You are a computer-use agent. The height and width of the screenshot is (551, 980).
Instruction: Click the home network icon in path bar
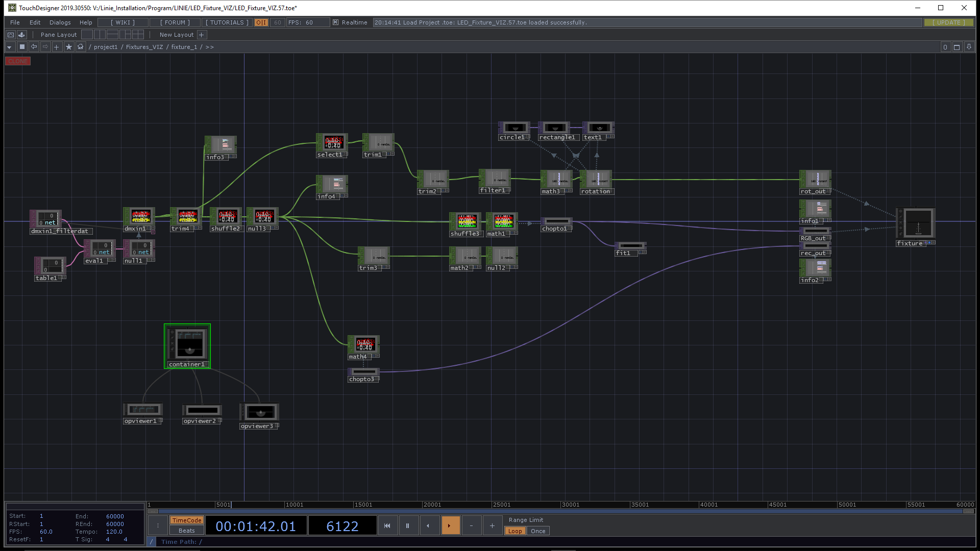(80, 47)
